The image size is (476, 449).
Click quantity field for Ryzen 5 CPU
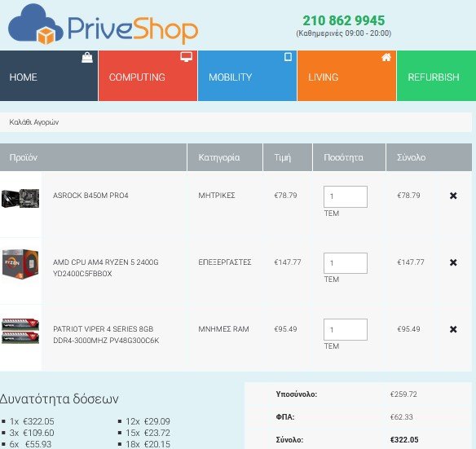tap(346, 263)
